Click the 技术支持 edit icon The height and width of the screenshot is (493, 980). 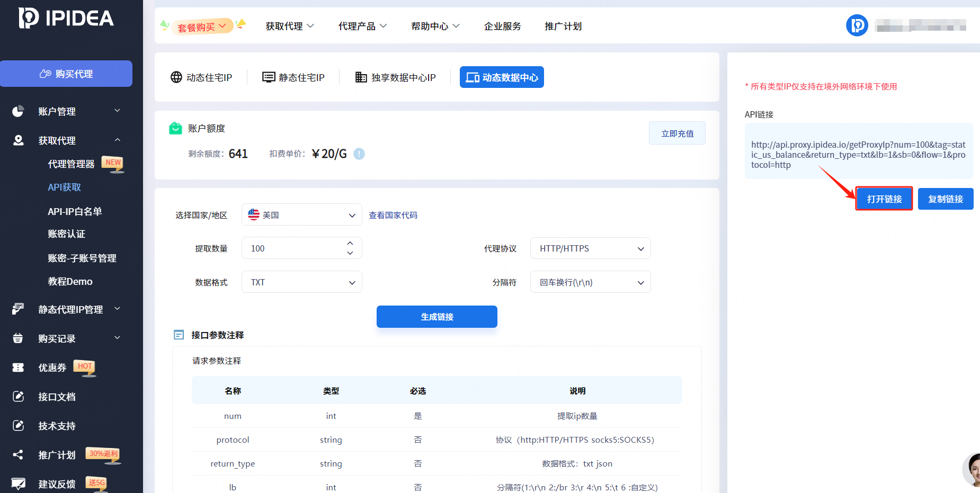18,425
